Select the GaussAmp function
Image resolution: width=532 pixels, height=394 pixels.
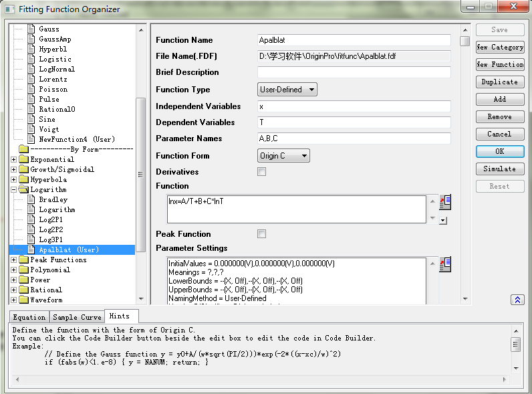[55, 39]
